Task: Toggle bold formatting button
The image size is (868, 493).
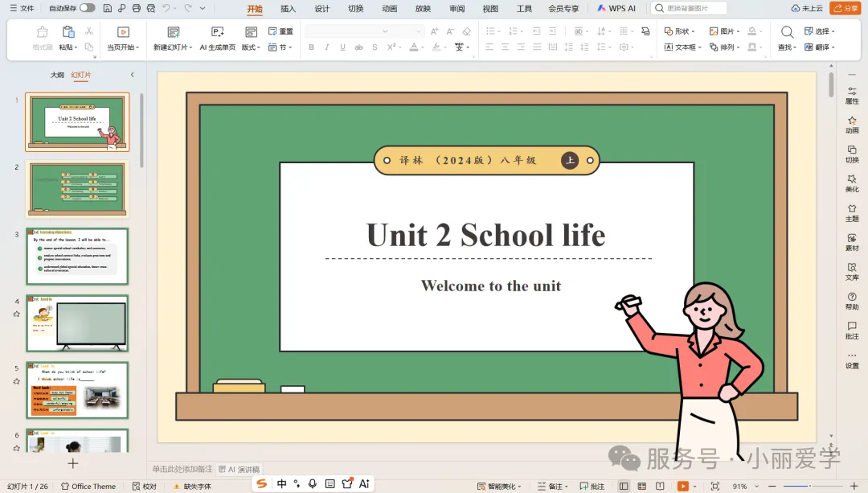Action: pos(311,47)
